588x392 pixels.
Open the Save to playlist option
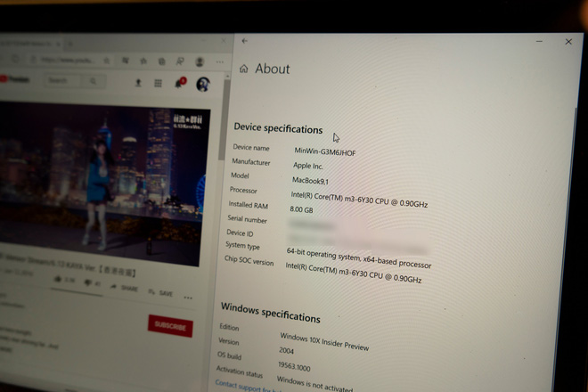point(161,292)
